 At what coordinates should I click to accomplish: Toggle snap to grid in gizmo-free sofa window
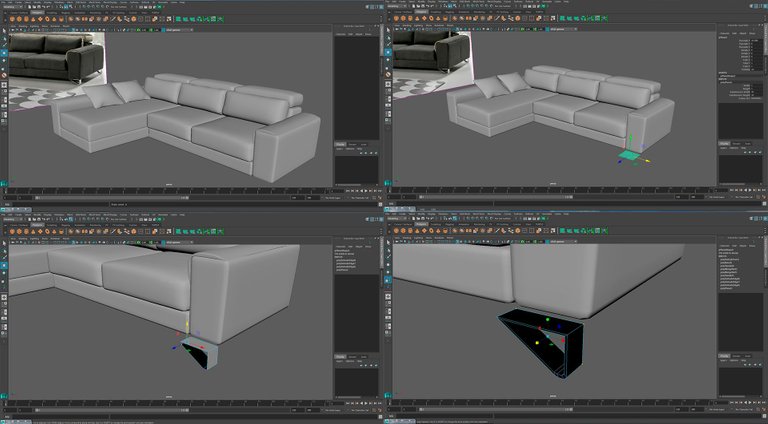[84, 6]
